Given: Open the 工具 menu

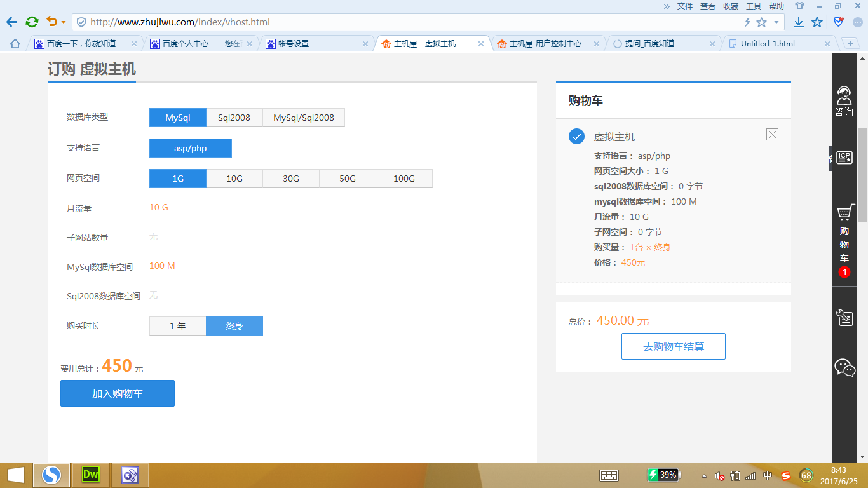Looking at the screenshot, I should point(754,6).
